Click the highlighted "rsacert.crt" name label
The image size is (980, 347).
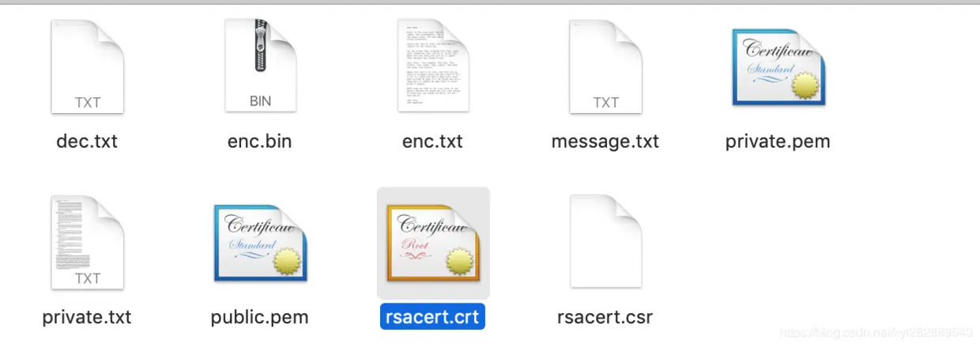pos(433,317)
